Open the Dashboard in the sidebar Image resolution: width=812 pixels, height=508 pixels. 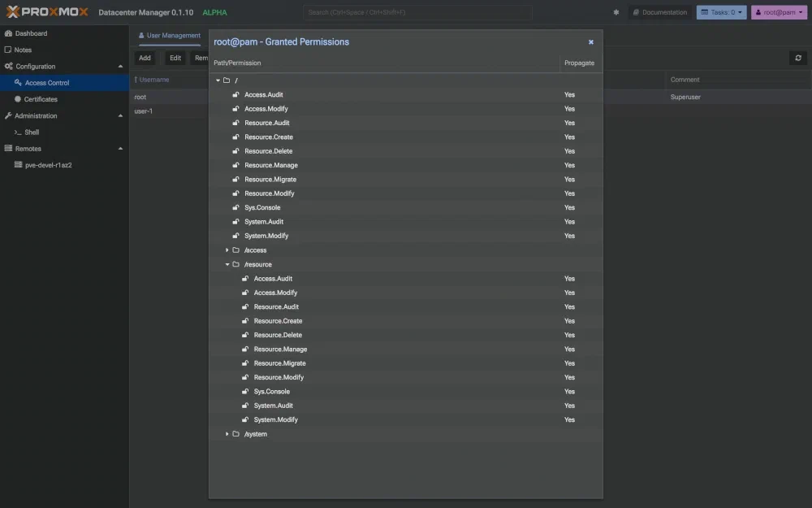pyautogui.click(x=32, y=33)
